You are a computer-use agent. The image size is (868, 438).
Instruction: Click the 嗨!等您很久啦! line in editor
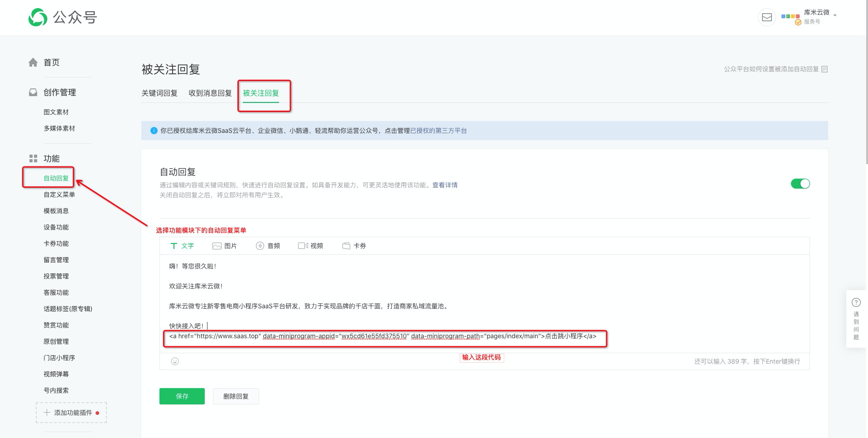click(x=193, y=266)
